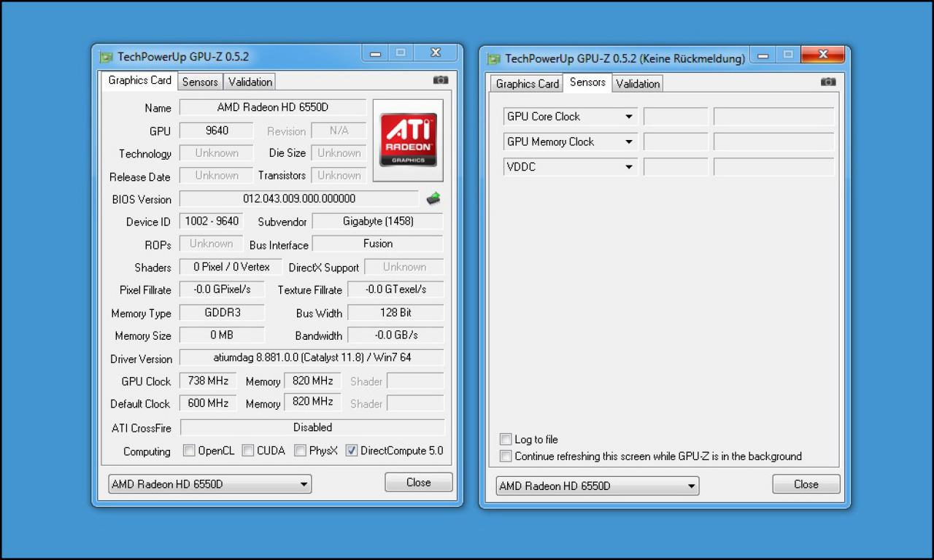This screenshot has width=934, height=560.
Task: Click the ATI Radeon Graphics logo
Action: click(x=408, y=140)
